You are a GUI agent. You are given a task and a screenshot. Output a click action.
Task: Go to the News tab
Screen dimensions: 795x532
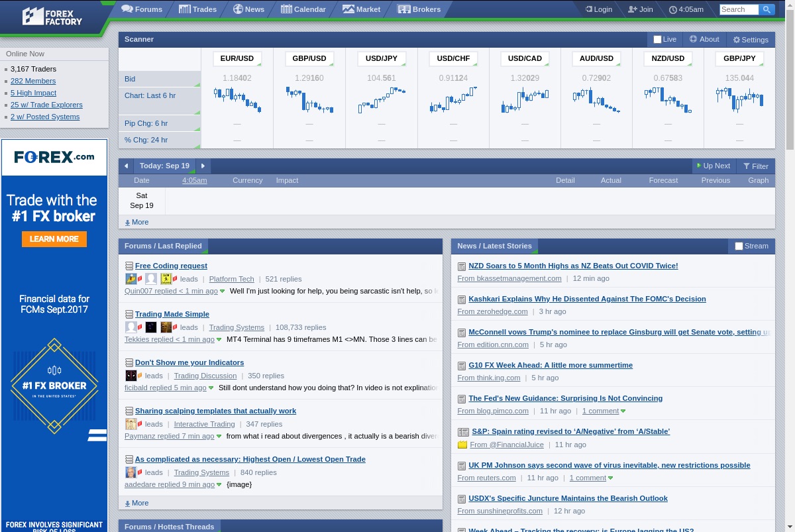[248, 9]
